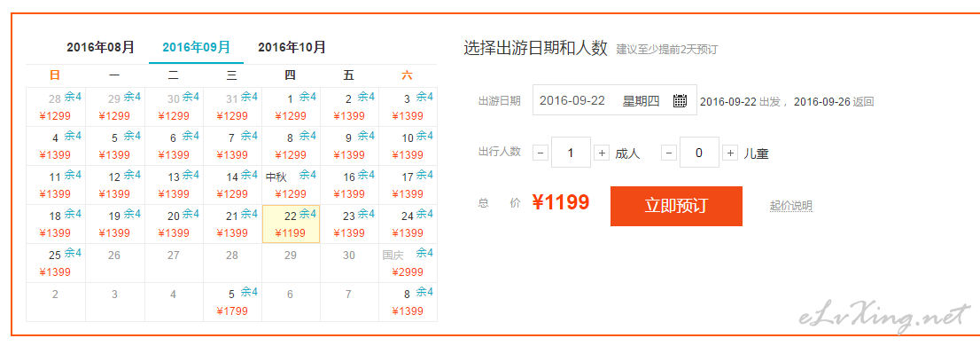Click the adult quantity input box
This screenshot has height=346, width=980.
[x=571, y=153]
